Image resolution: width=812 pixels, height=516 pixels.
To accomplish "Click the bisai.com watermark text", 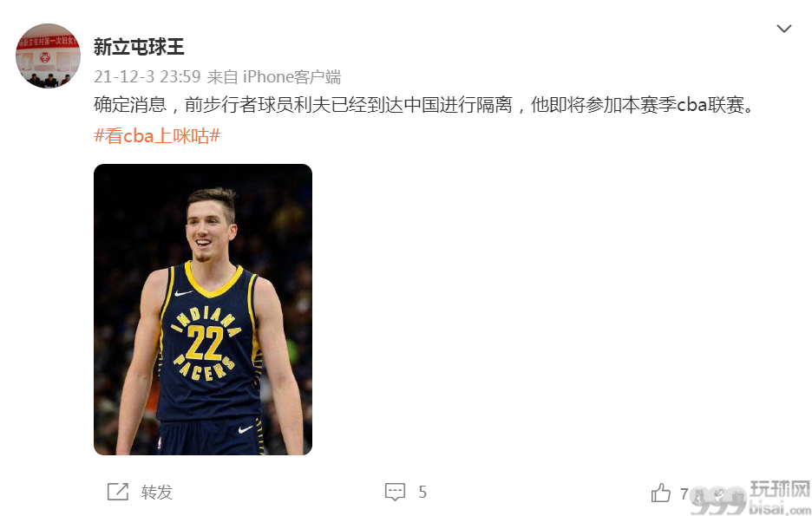I will tap(780, 506).
